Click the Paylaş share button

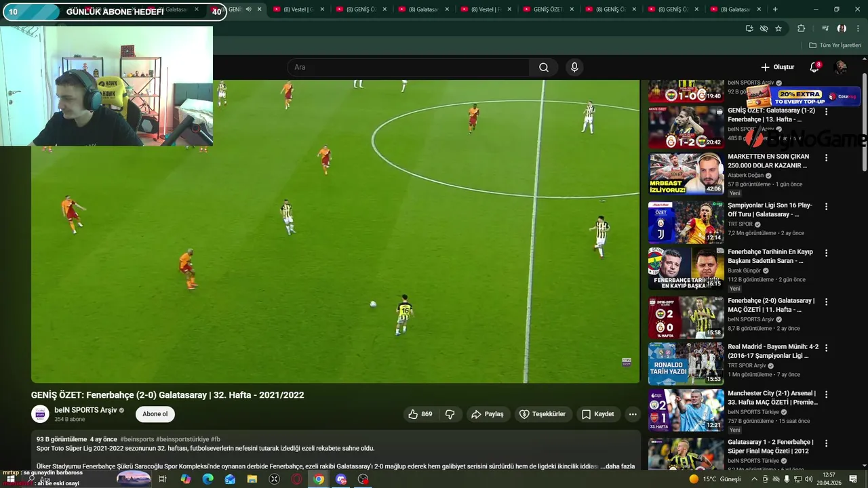488,414
